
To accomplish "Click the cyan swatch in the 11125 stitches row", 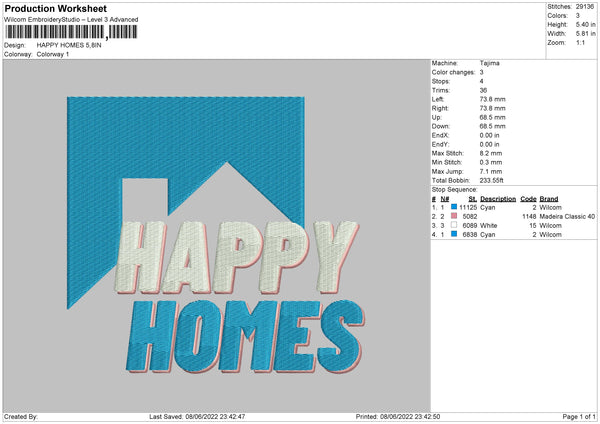I will point(454,207).
